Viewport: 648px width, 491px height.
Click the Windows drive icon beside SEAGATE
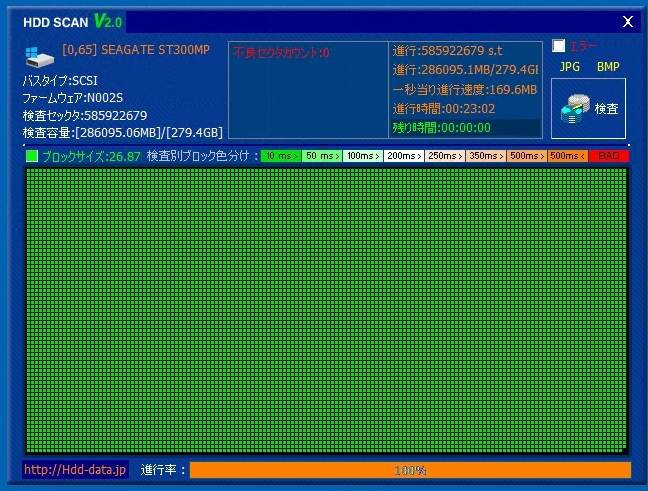click(x=39, y=57)
